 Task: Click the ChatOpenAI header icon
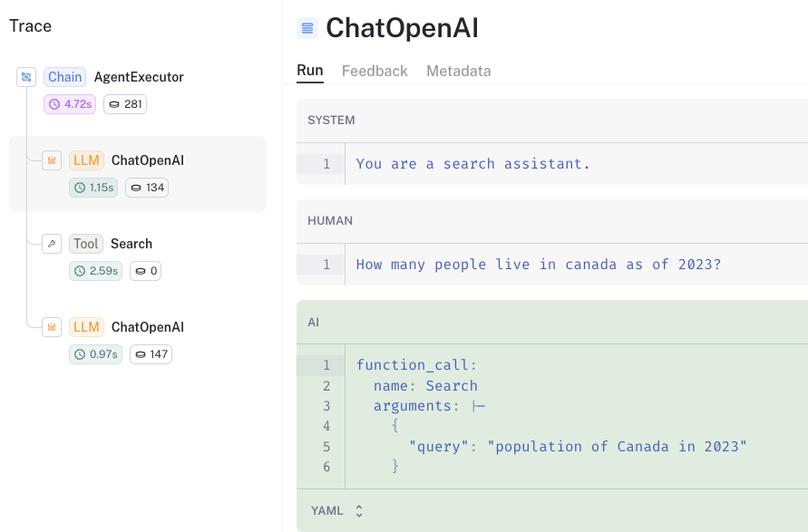(x=307, y=28)
